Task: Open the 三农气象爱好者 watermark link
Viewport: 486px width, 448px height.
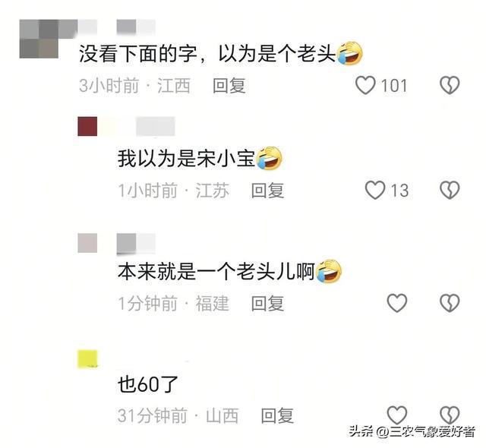Action: 412,431
